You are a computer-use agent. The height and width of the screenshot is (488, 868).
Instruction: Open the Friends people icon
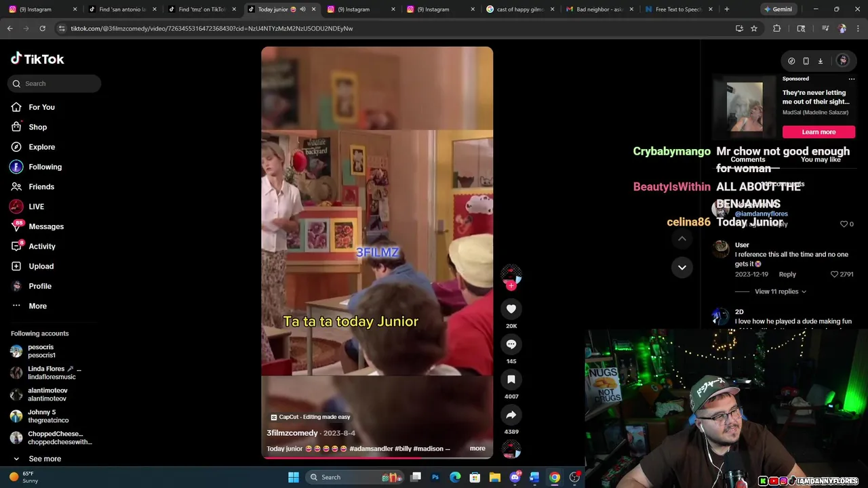pyautogui.click(x=16, y=186)
